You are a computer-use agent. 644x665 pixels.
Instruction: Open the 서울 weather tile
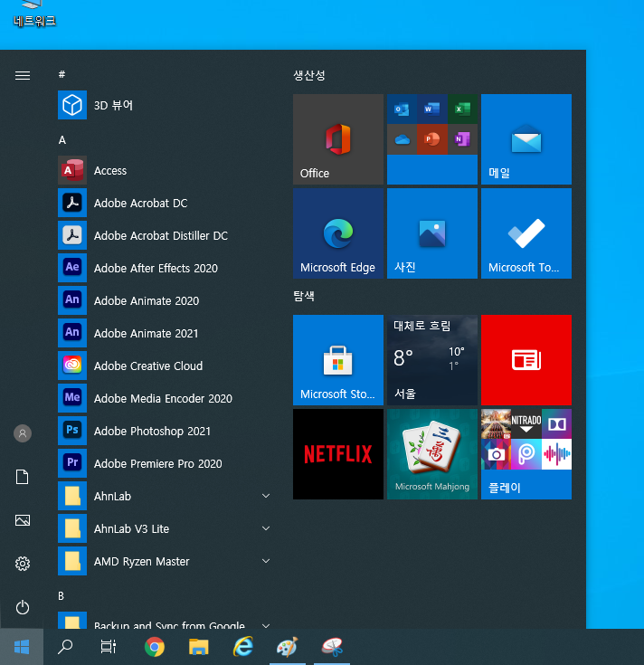pos(432,360)
